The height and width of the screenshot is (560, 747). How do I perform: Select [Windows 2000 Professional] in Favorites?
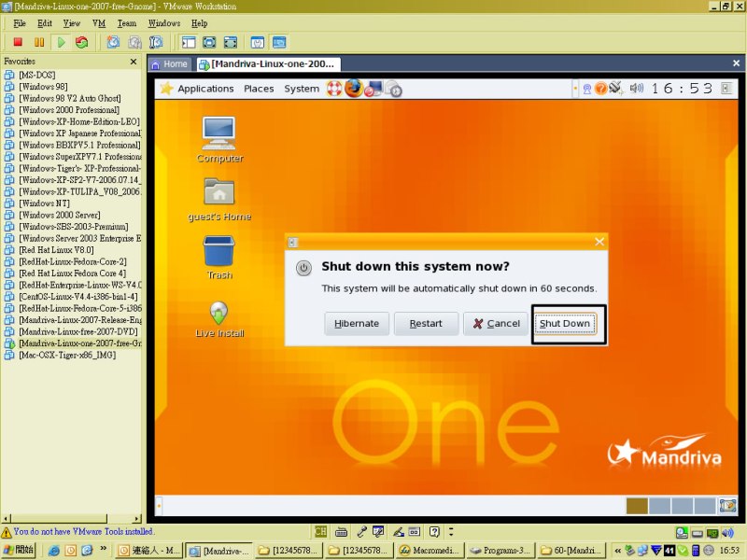point(69,110)
